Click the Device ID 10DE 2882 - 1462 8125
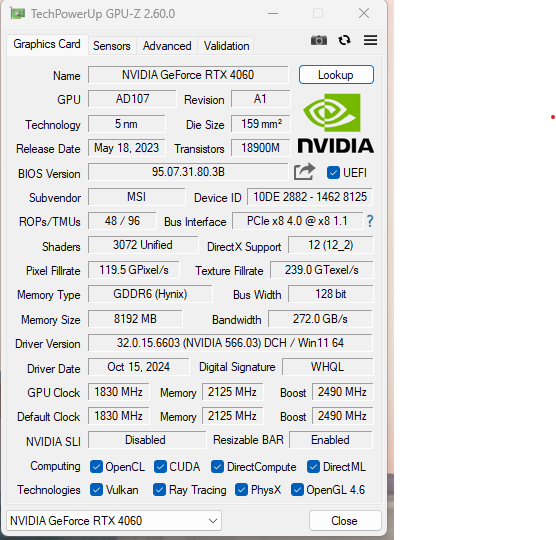 tap(310, 197)
